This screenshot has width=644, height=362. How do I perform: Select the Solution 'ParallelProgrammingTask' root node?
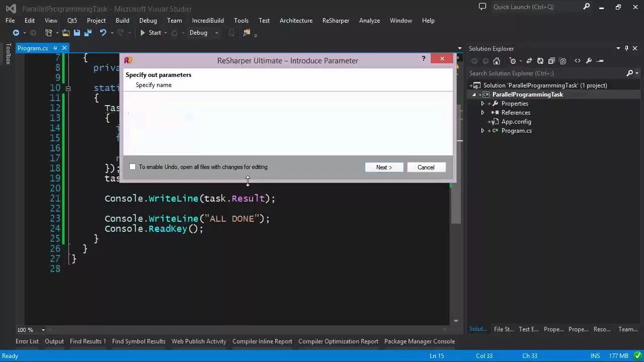(545, 85)
